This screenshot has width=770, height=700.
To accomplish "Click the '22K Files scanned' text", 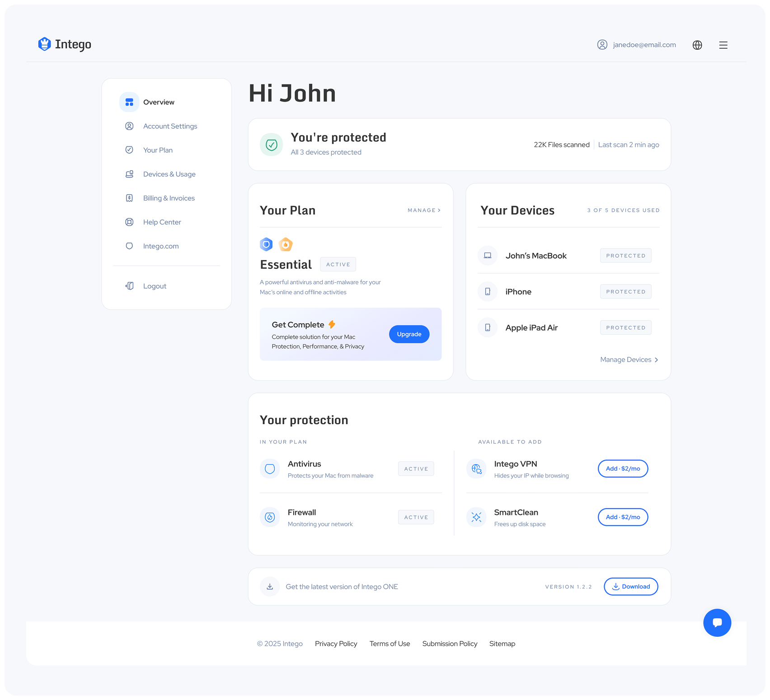I will point(562,145).
